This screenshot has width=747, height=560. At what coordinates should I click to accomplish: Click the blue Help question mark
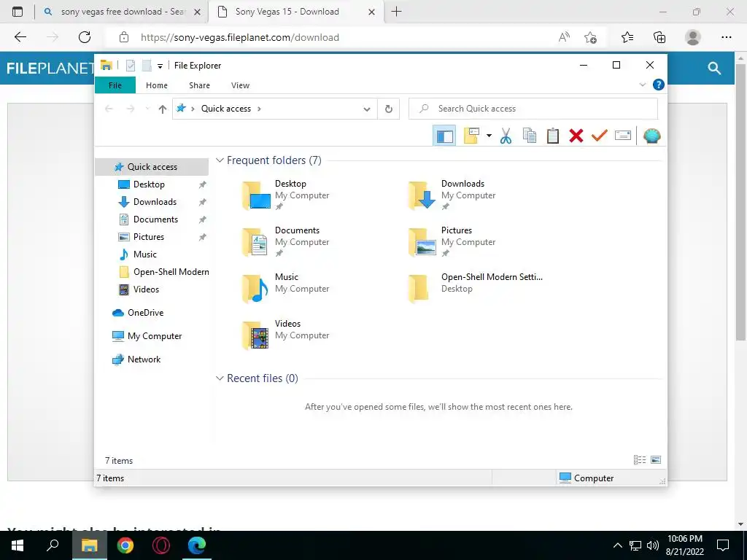tap(659, 85)
